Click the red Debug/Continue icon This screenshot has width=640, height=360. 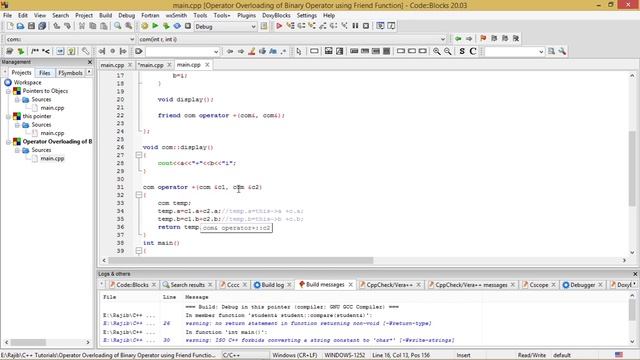point(279,26)
